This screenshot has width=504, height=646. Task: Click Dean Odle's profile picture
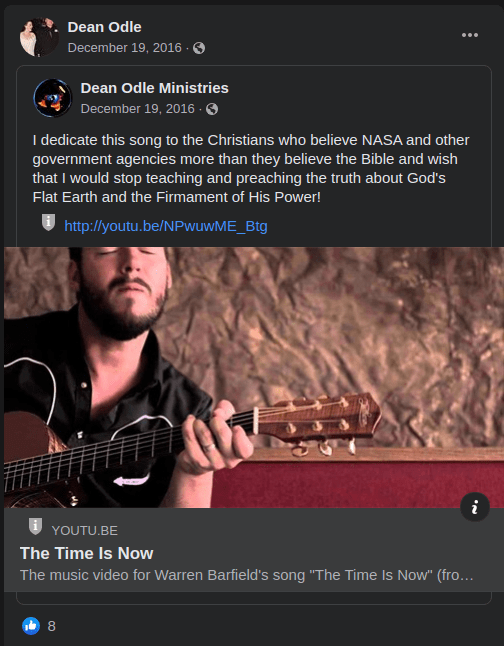point(39,37)
